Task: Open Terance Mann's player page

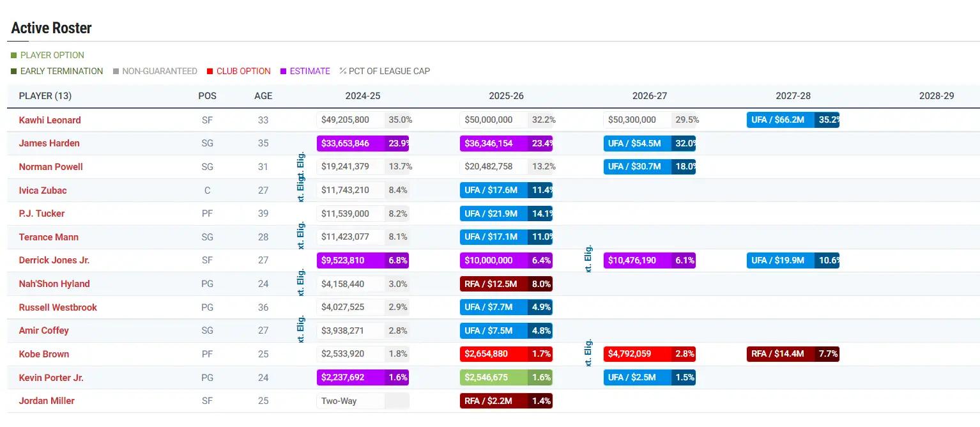Action: 49,237
